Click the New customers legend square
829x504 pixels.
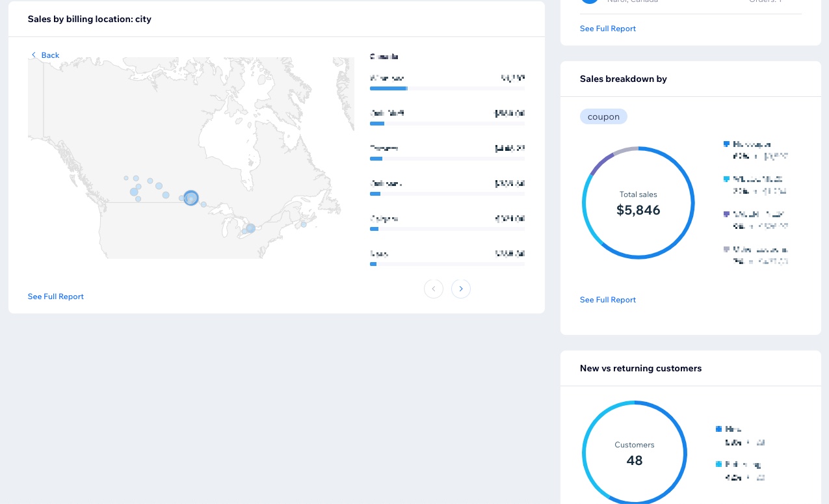[x=718, y=429]
